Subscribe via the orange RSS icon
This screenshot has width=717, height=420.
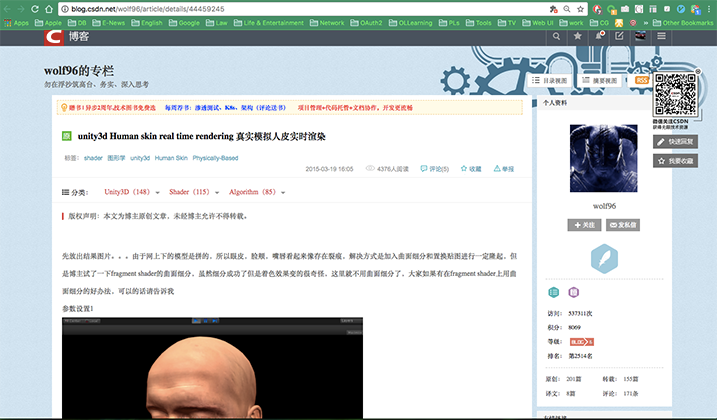point(642,80)
